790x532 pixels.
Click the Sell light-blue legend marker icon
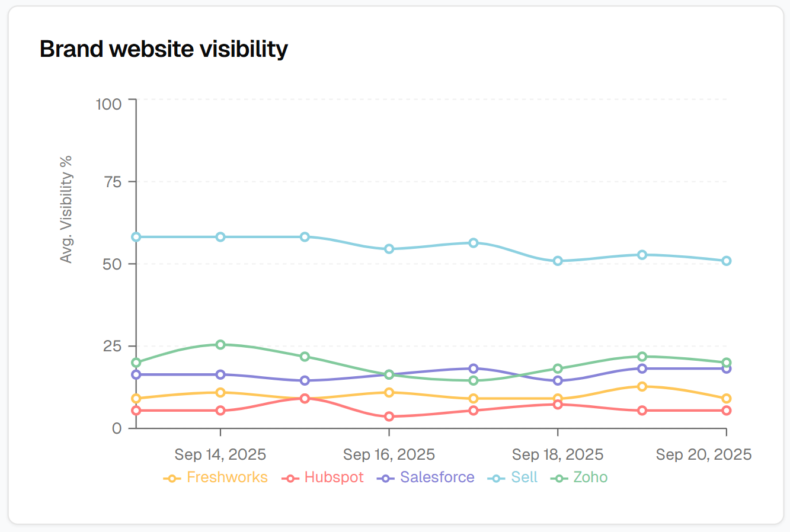[497, 478]
